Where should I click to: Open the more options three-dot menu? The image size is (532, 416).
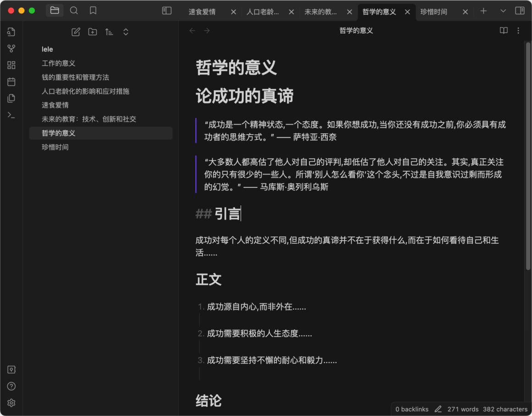[518, 31]
